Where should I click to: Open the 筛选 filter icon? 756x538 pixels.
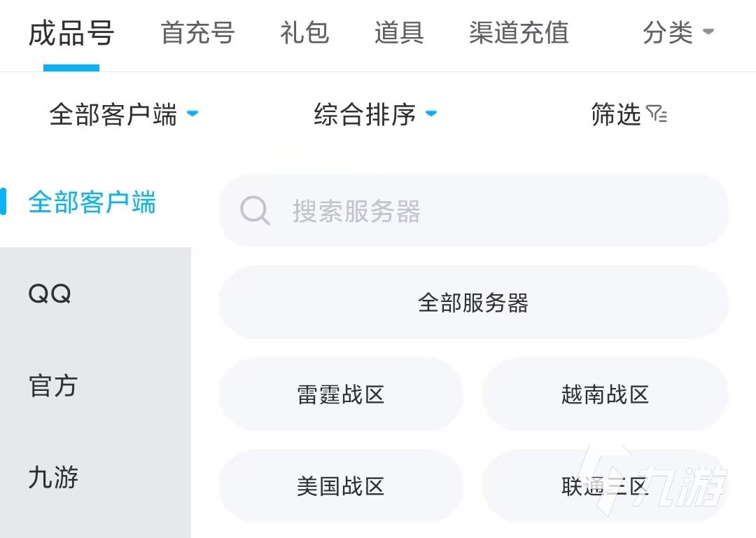pyautogui.click(x=657, y=114)
